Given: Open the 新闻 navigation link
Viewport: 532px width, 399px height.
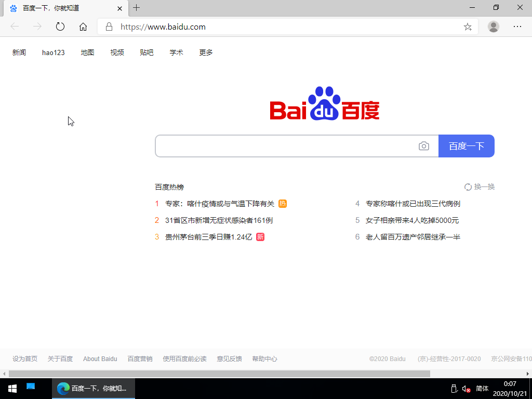Looking at the screenshot, I should tap(19, 52).
